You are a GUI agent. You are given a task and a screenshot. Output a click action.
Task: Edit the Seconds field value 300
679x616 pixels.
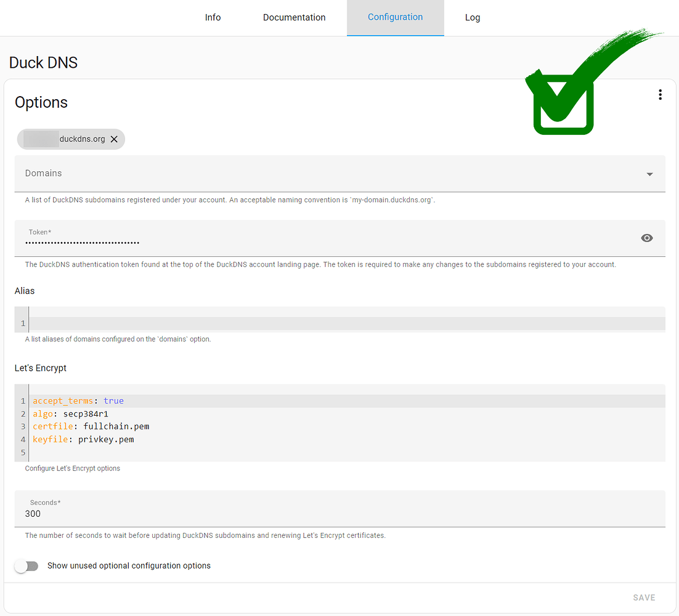click(x=340, y=509)
